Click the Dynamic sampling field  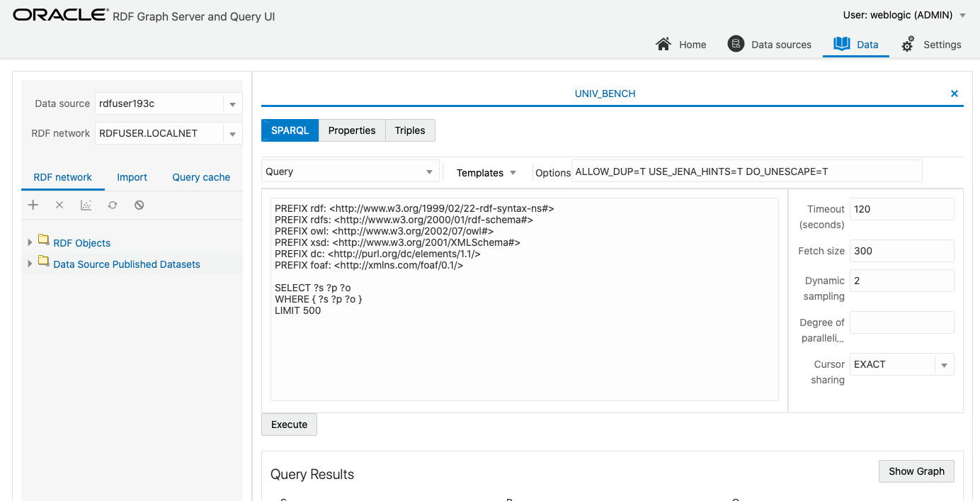(x=901, y=281)
